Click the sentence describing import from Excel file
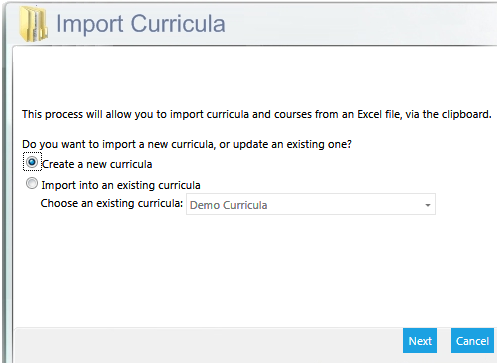The height and width of the screenshot is (363, 497). [257, 114]
